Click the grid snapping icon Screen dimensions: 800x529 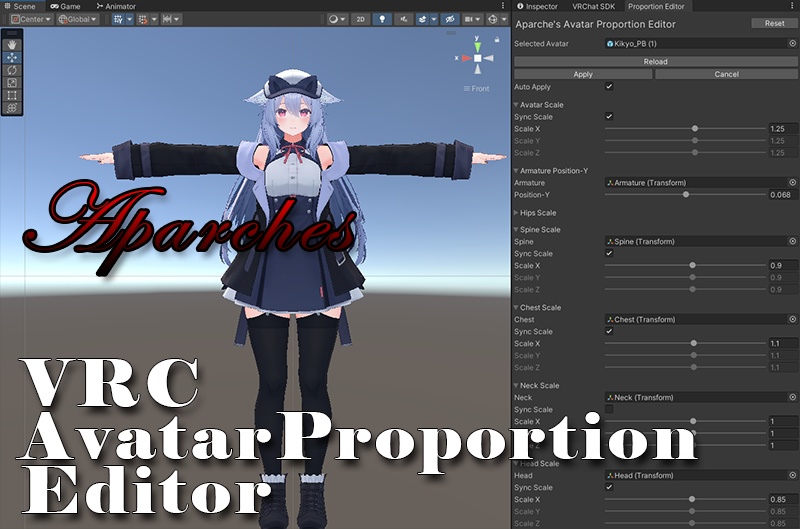[143, 19]
